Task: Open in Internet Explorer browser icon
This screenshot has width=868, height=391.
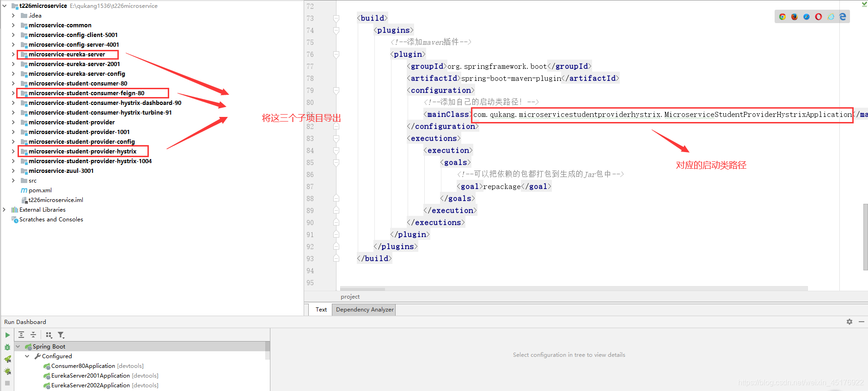Action: coord(831,17)
